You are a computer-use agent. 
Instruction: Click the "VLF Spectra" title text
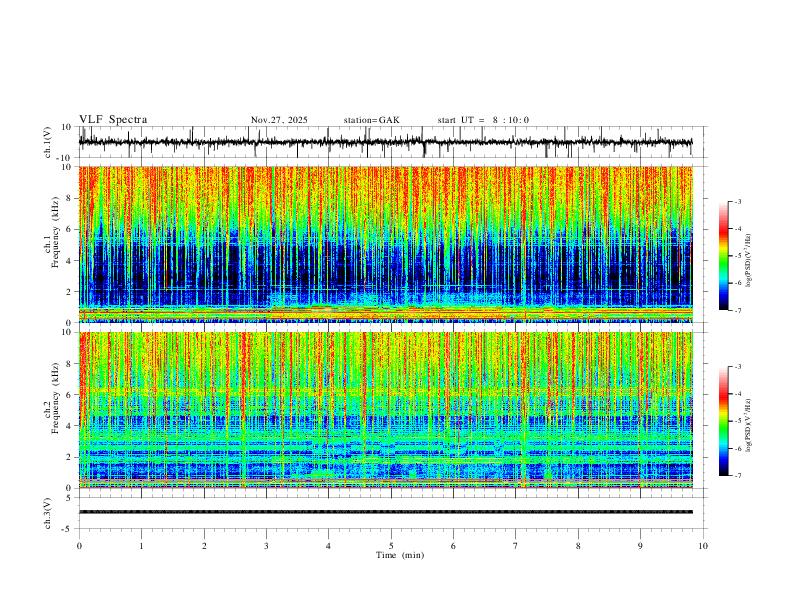coord(113,120)
